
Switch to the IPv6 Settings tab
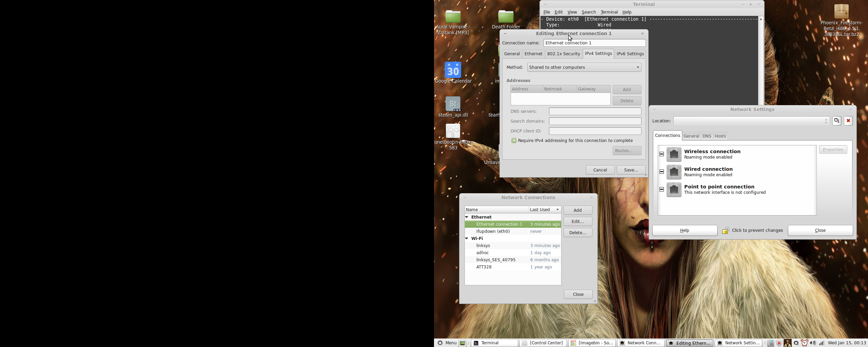click(x=630, y=54)
